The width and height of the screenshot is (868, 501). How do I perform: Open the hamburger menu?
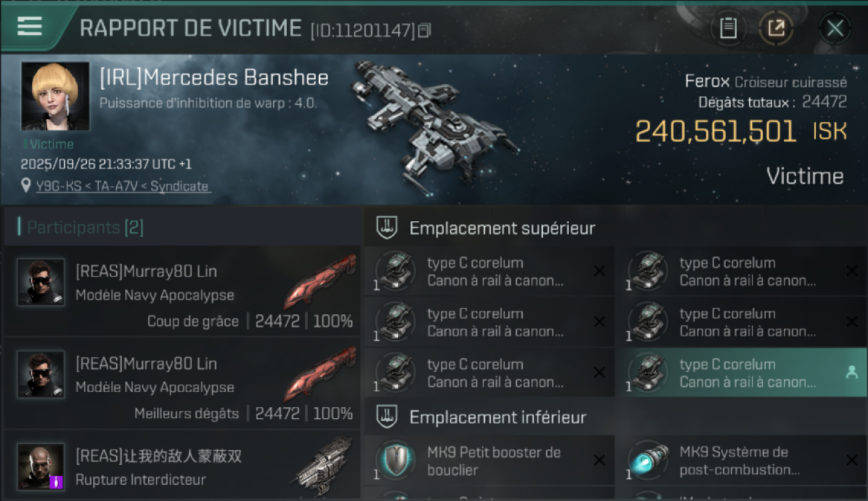click(30, 26)
